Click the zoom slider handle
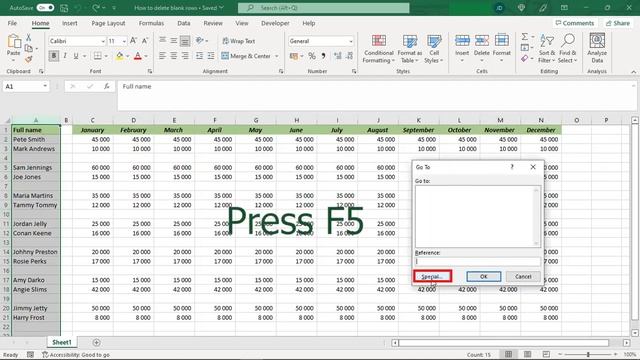640x360 pixels. click(588, 354)
